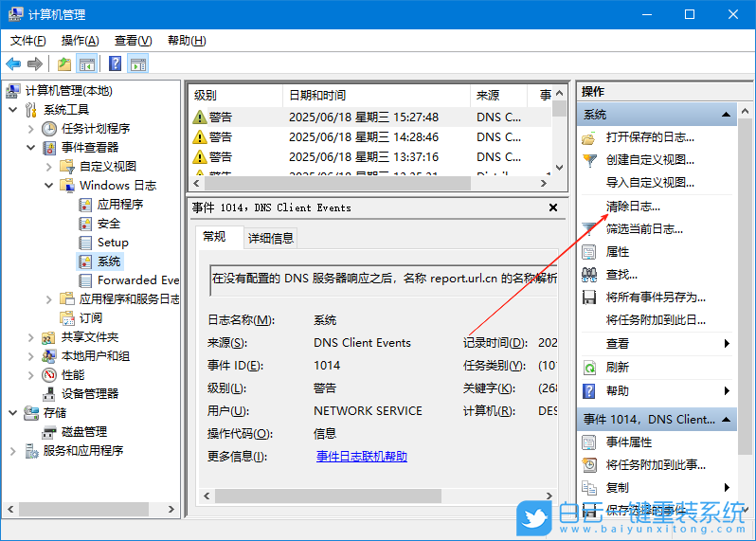756x541 pixels.
Task: Click 导入自定义视图... action
Action: 650,183
